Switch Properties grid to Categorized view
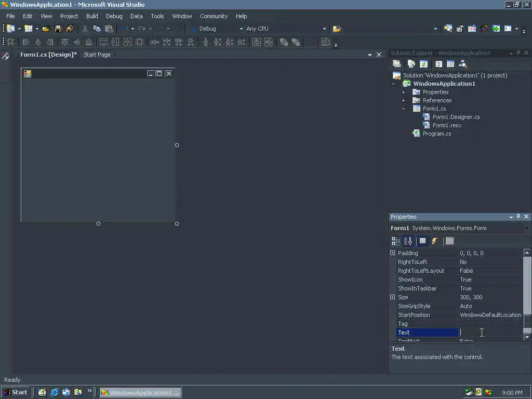Screen dimensions: 532x399 (395, 241)
